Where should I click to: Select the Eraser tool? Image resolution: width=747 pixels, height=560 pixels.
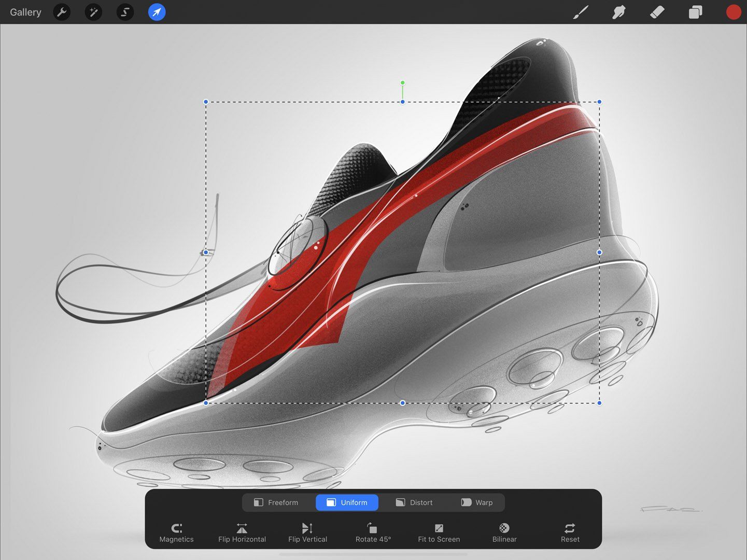coord(657,12)
